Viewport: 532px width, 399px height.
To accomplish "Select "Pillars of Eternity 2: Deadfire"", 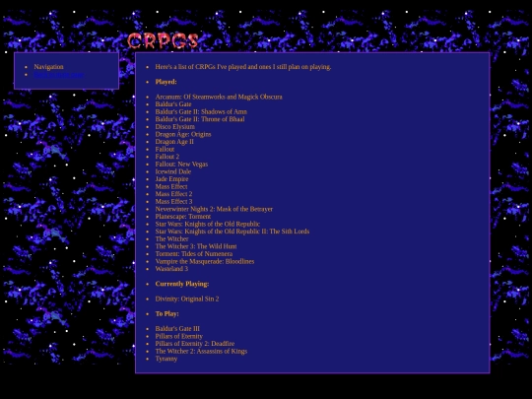I will (x=195, y=344).
